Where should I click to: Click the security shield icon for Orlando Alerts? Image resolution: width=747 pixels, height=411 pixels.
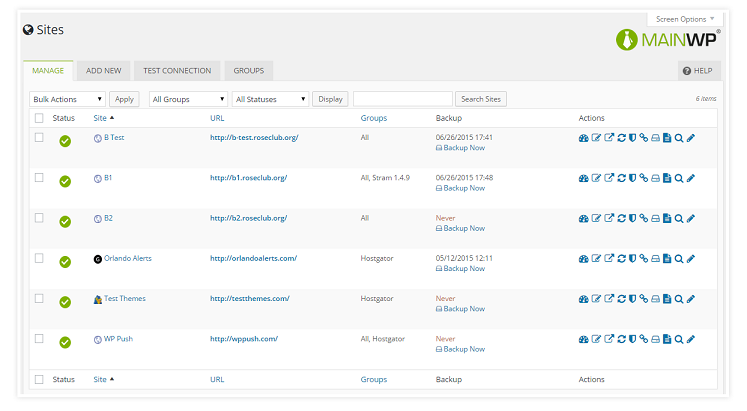pos(632,259)
